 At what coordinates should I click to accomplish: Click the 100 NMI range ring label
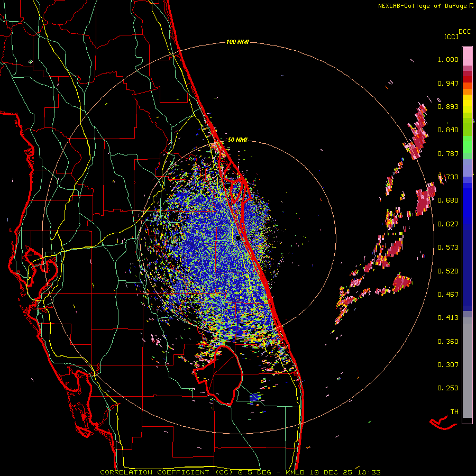[237, 42]
